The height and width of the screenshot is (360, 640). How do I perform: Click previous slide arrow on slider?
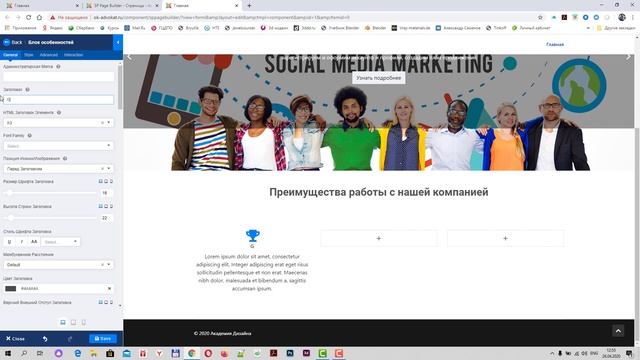pyautogui.click(x=129, y=58)
